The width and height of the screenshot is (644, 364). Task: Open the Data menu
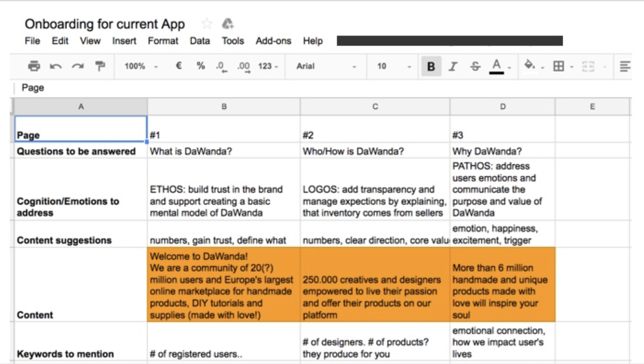tap(200, 41)
